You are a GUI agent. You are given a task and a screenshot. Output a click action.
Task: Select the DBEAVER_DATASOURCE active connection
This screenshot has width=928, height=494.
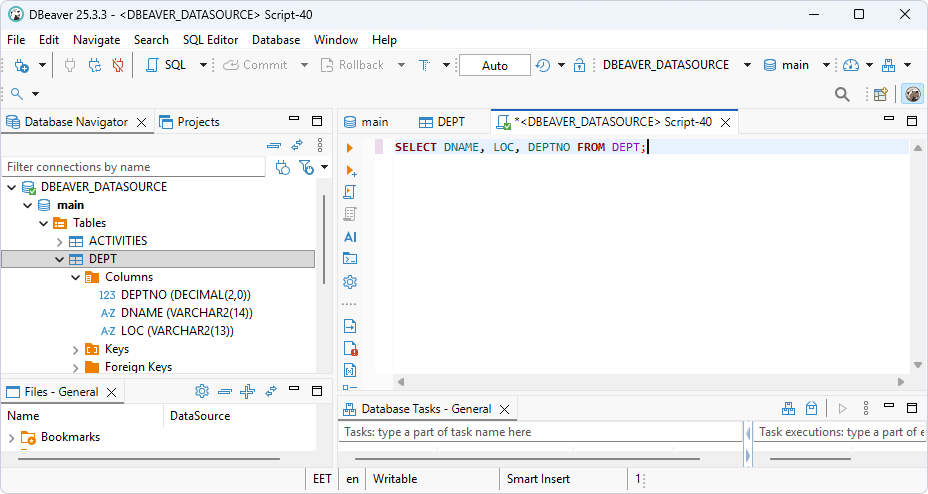[x=666, y=65]
